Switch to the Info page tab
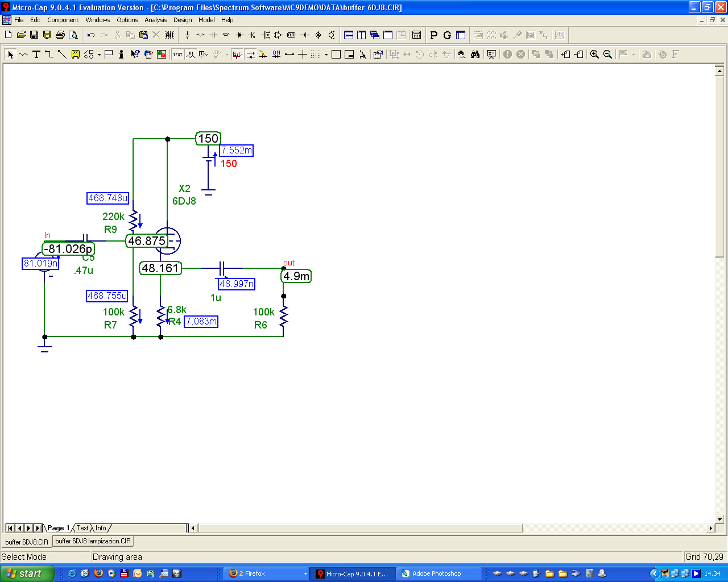Image resolution: width=728 pixels, height=582 pixels. (101, 528)
